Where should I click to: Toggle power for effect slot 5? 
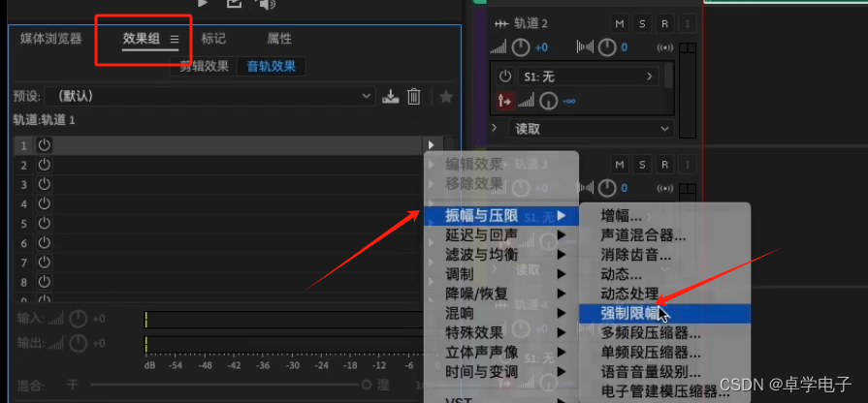pos(44,224)
